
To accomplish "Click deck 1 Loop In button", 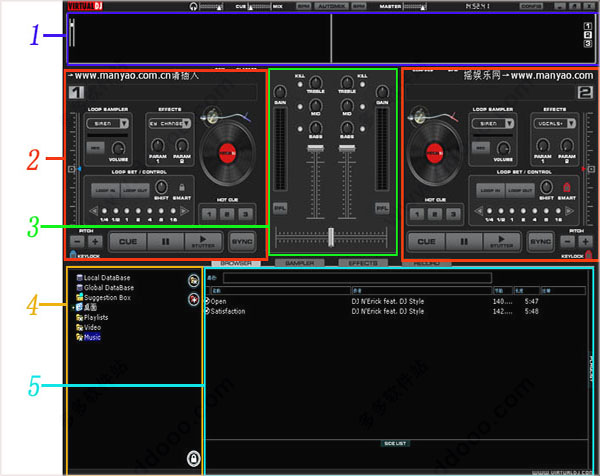I will pos(106,190).
